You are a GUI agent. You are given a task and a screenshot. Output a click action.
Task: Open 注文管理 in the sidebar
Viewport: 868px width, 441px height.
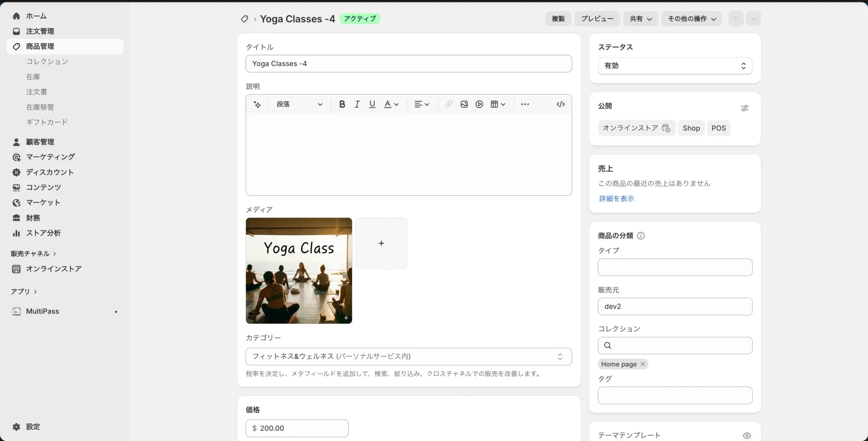click(65, 31)
